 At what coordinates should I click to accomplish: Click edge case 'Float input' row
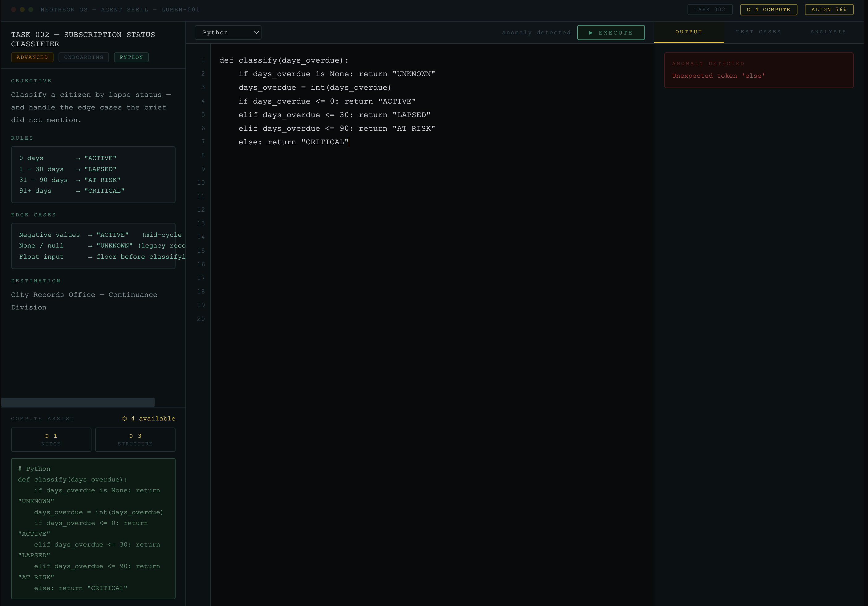click(x=102, y=257)
